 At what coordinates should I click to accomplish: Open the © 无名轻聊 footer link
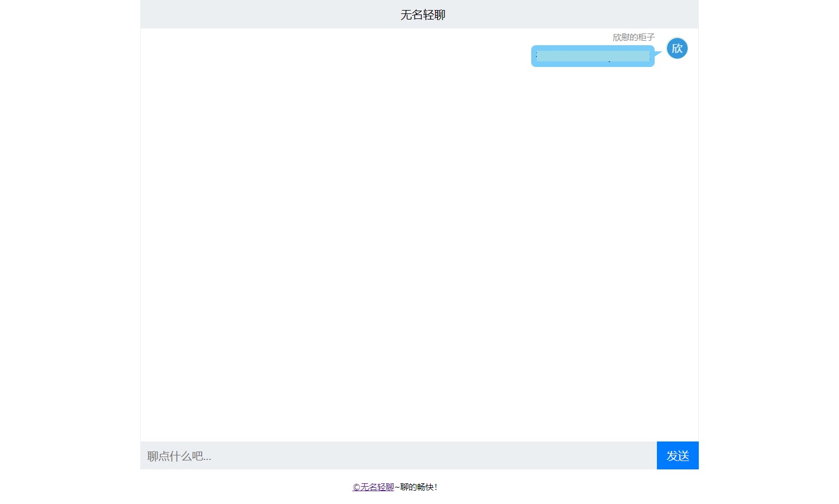click(373, 487)
